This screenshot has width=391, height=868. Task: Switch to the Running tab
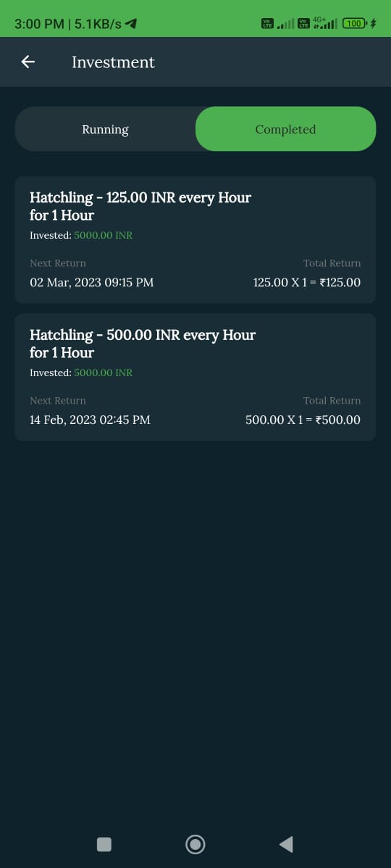coord(105,129)
